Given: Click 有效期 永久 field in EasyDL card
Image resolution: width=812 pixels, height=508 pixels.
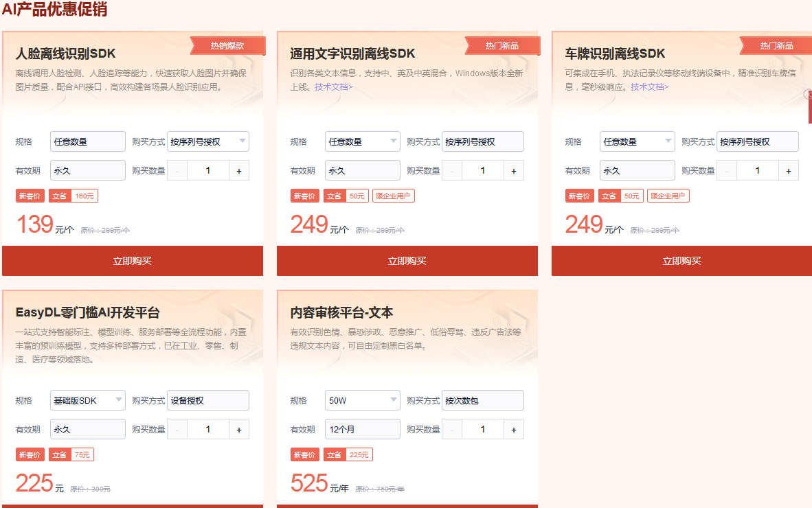Looking at the screenshot, I should pyautogui.click(x=88, y=429).
